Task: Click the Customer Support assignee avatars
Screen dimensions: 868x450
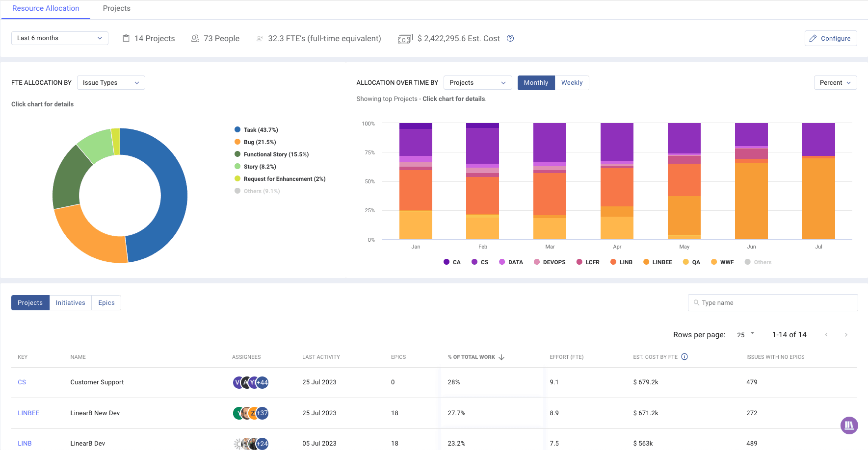Action: tap(251, 382)
